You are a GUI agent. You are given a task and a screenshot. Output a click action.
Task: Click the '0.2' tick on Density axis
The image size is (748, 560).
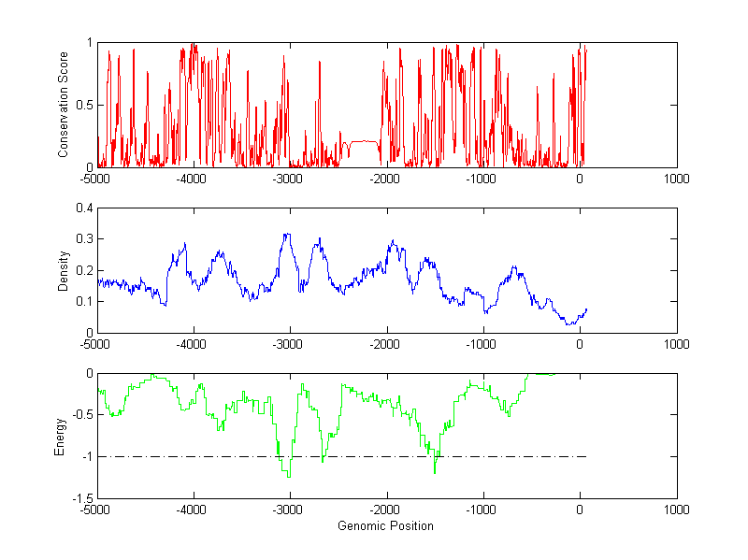82,270
